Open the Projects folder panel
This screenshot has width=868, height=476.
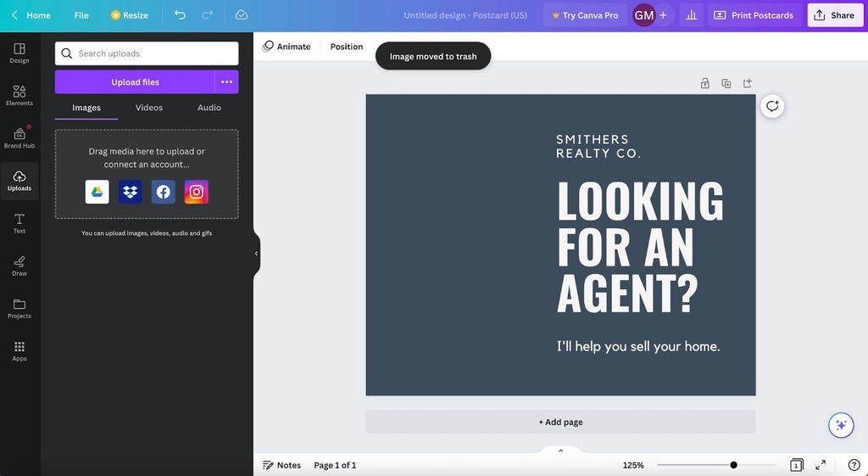[19, 309]
